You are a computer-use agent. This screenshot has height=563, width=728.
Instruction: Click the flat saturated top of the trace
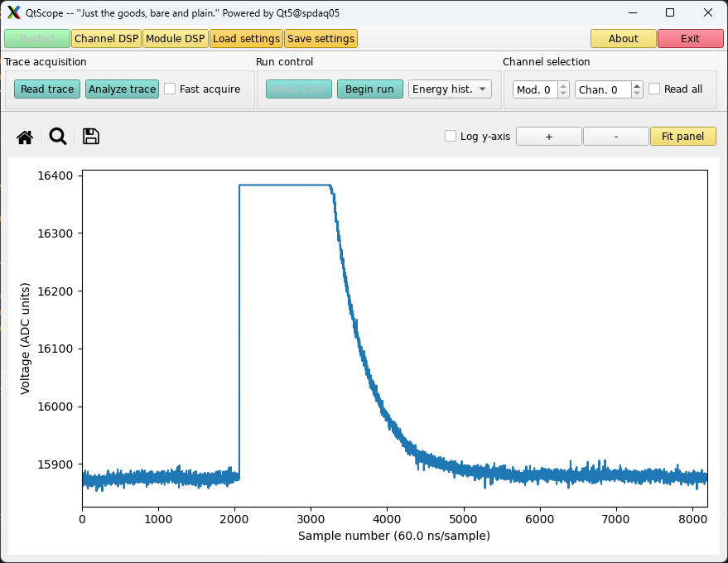pyautogui.click(x=284, y=185)
